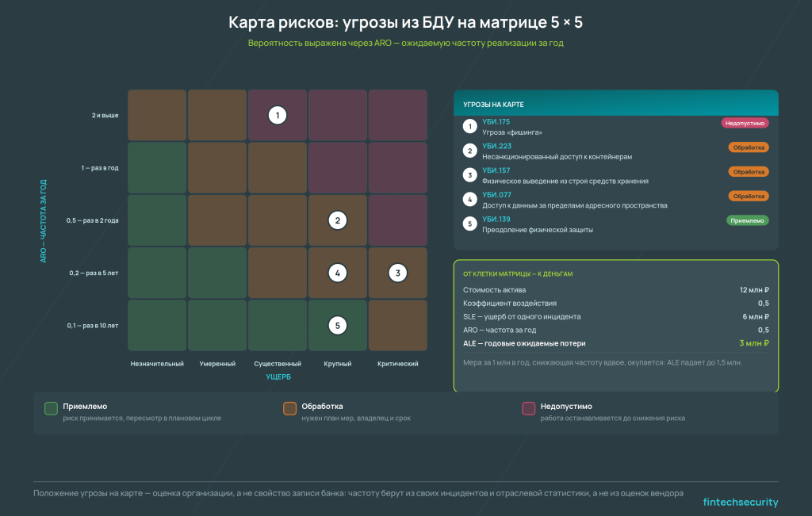812x516 pixels.
Task: Click the ОТ КЛЕТКИ МАТРИЦЫ — К ДЕНЬГАМ heading
Action: [517, 273]
